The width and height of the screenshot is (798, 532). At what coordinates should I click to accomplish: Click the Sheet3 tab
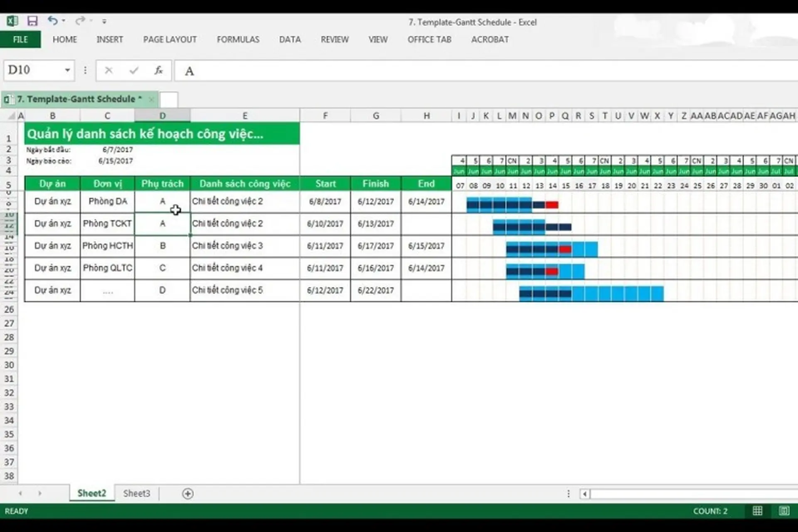pyautogui.click(x=136, y=493)
